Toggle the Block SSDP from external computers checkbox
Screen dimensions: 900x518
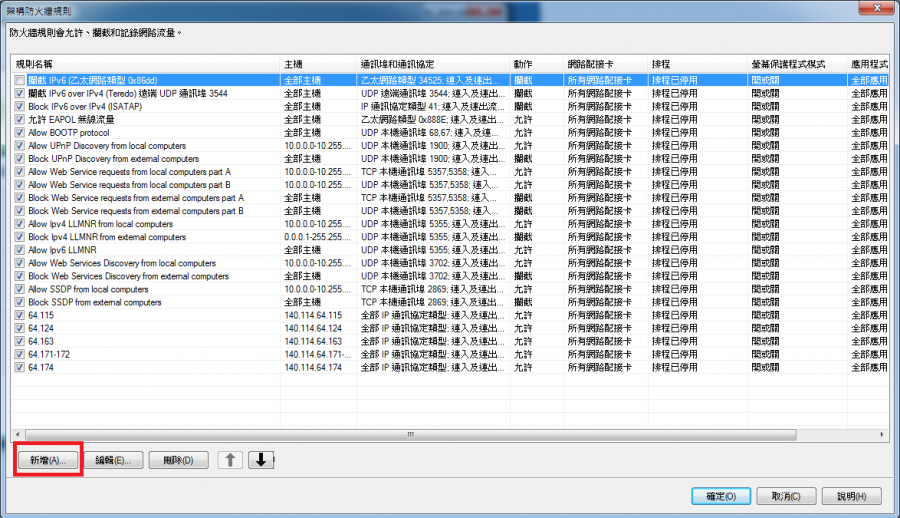pos(20,302)
